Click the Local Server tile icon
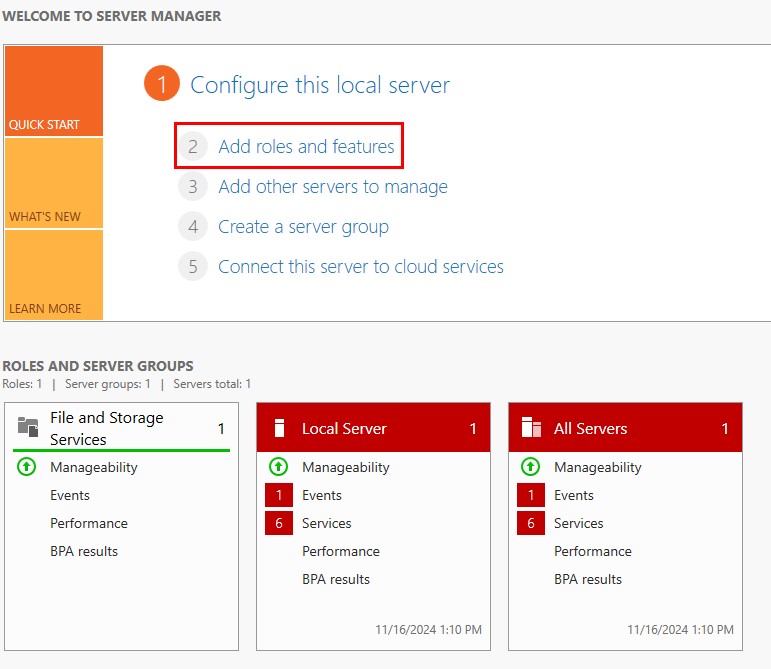The width and height of the screenshot is (771, 669). click(x=280, y=428)
